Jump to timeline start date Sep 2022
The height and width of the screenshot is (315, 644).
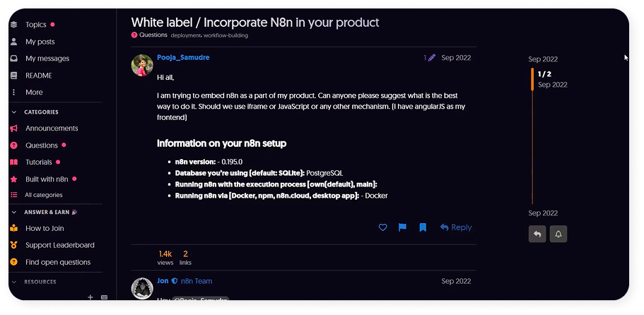(543, 59)
